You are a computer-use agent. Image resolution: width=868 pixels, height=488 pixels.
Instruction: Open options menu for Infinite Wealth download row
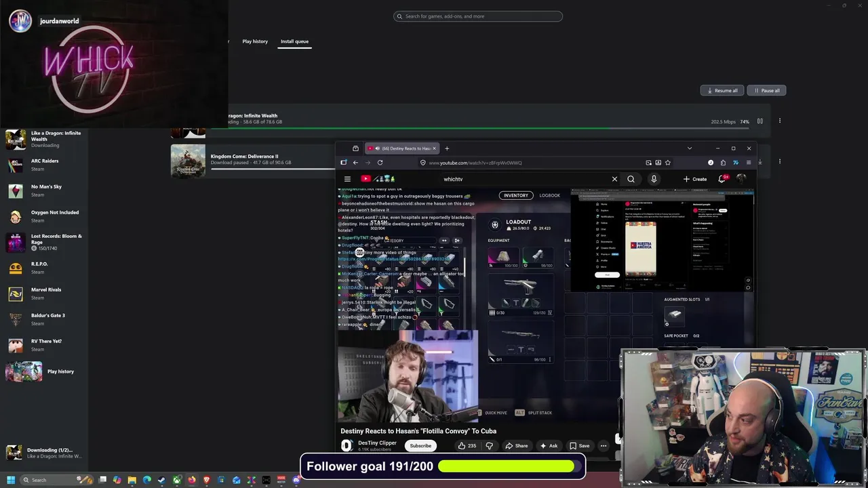click(780, 121)
